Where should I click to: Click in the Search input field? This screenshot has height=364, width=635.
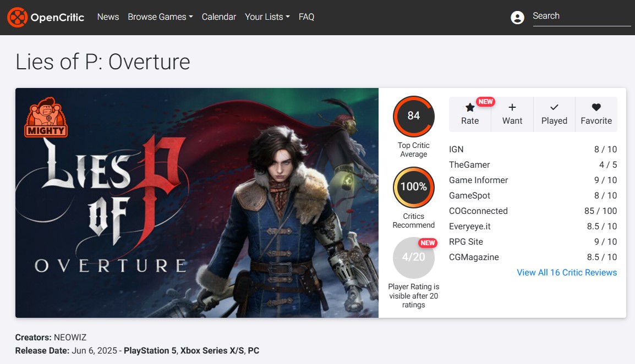581,16
